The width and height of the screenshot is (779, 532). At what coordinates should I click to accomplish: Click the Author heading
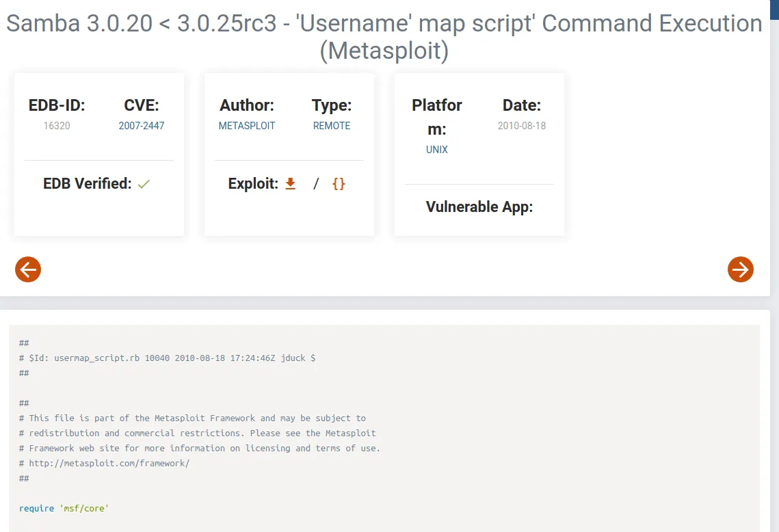pos(247,105)
